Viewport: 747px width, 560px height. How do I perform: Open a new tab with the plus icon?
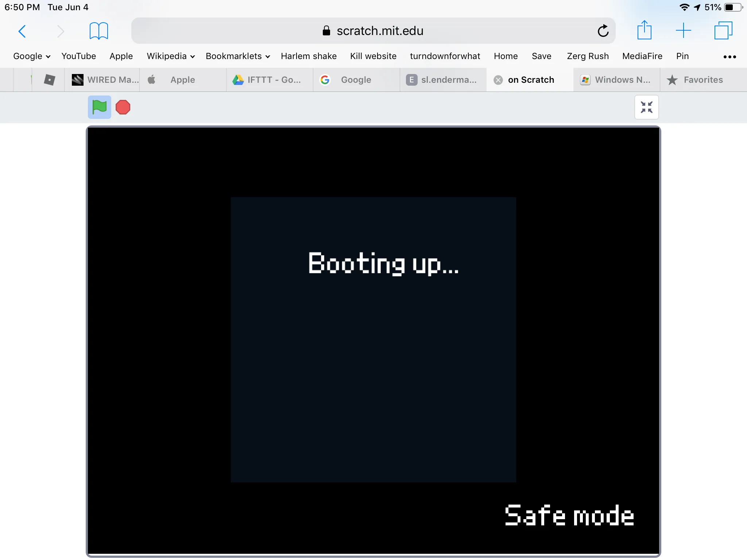683,31
